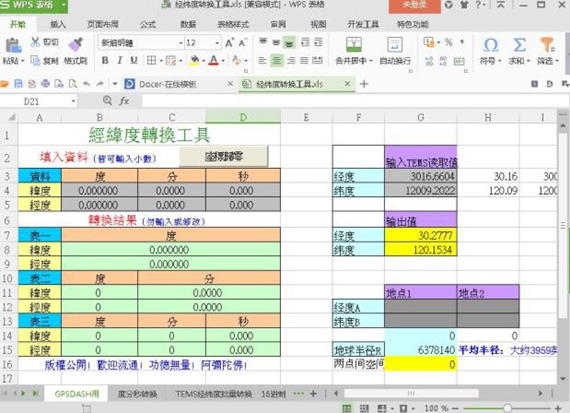The image size is (570, 413).
Task: Open the 开始 ribbon tab
Action: tap(18, 24)
